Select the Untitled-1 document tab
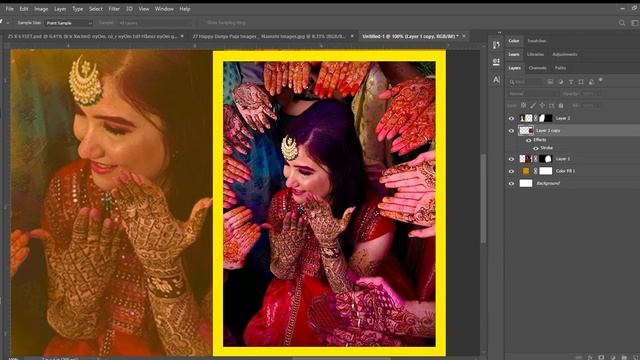This screenshot has height=360, width=640. click(x=410, y=36)
